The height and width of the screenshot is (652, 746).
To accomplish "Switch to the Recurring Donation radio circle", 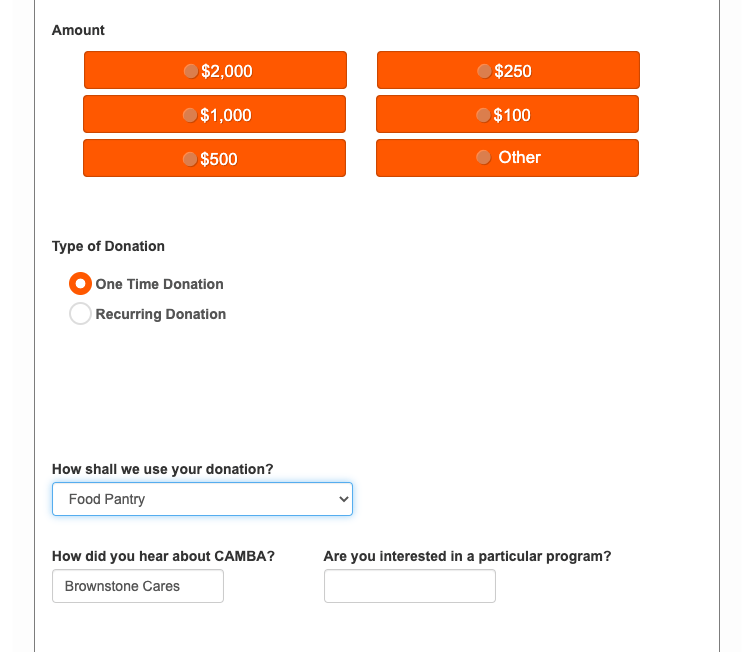I will (x=80, y=314).
